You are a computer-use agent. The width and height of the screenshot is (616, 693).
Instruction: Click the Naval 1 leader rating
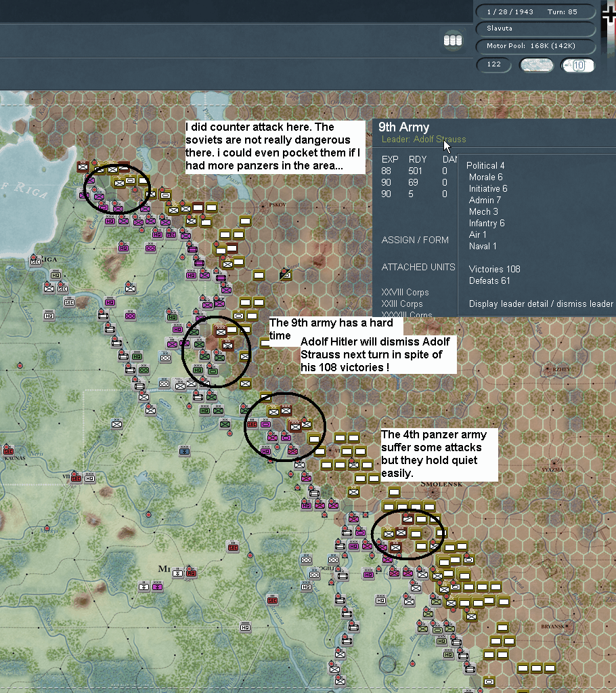483,246
